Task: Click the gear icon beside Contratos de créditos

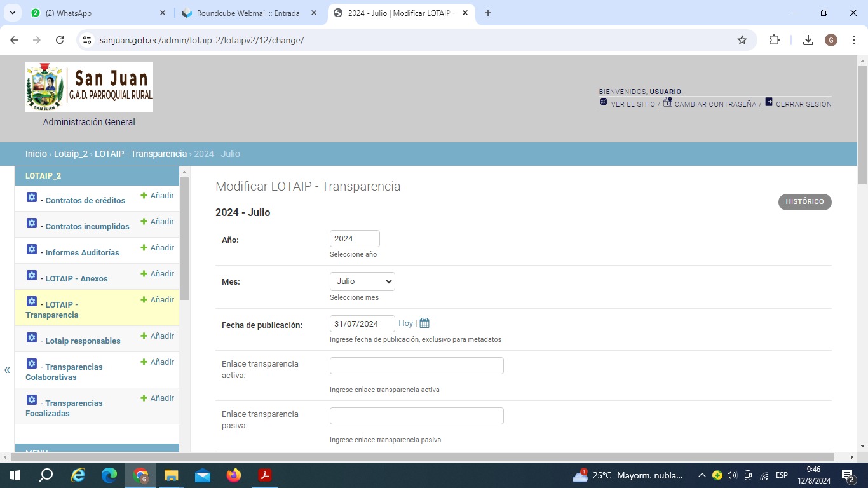Action: click(x=32, y=198)
